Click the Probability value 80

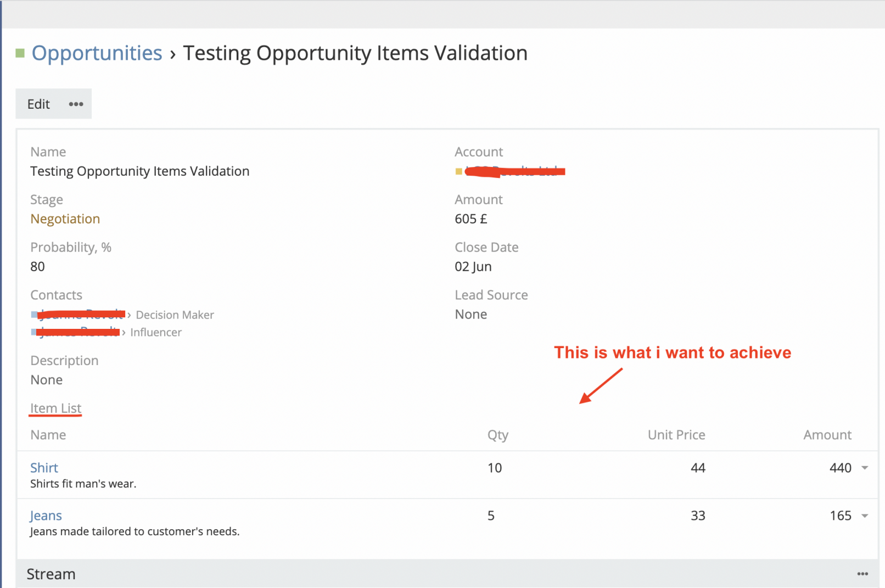(x=37, y=267)
